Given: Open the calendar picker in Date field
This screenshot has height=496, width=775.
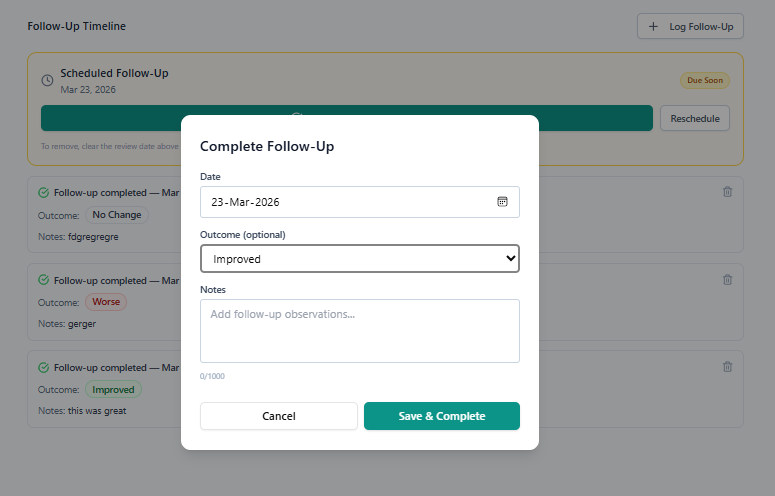Looking at the screenshot, I should coord(503,202).
